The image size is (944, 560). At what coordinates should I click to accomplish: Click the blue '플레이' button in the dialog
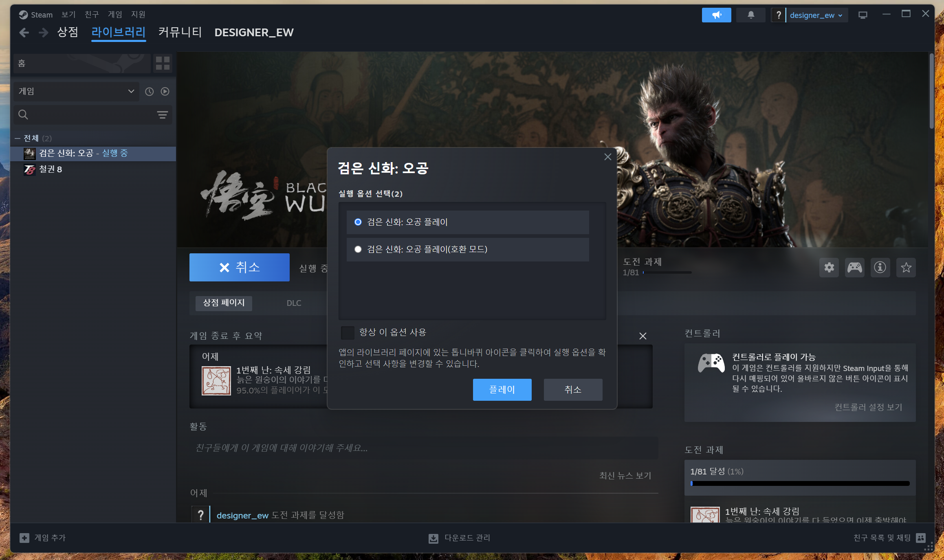click(502, 390)
